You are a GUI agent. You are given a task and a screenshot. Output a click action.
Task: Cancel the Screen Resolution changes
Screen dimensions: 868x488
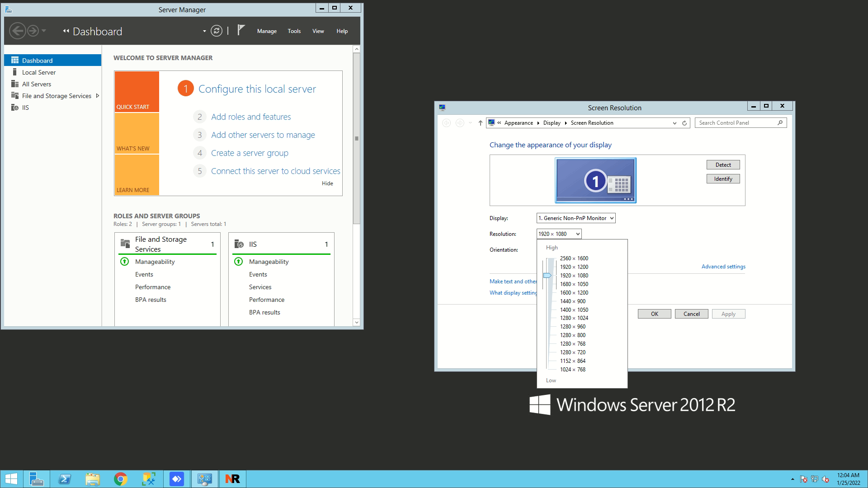[692, 314]
